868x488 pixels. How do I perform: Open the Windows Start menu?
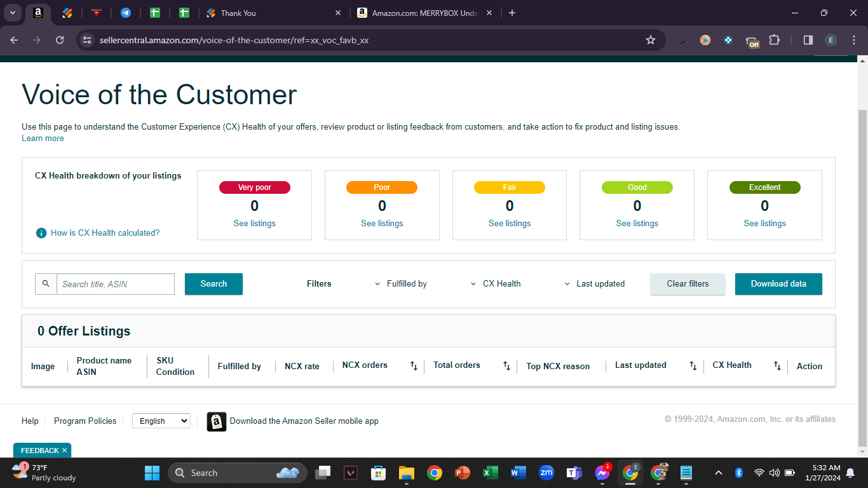click(152, 473)
